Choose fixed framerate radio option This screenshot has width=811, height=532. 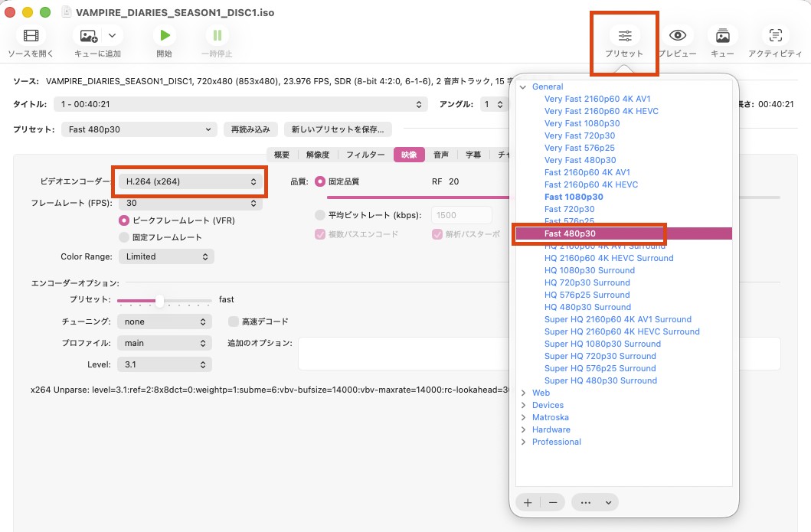124,237
